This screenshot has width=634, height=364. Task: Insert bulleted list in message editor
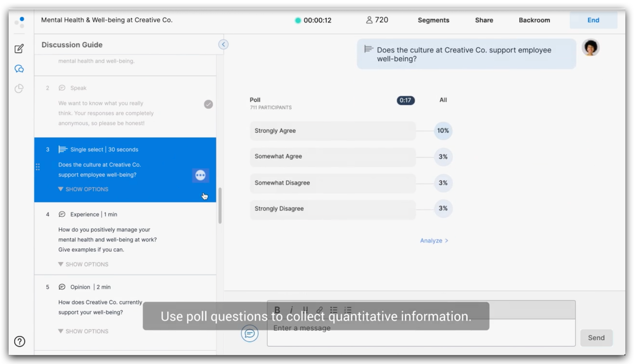pyautogui.click(x=334, y=309)
